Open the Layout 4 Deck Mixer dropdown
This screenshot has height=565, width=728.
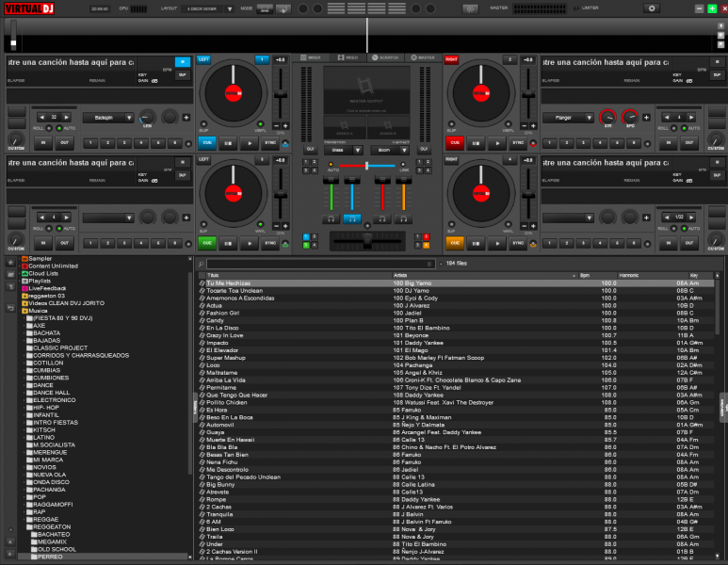coord(208,8)
